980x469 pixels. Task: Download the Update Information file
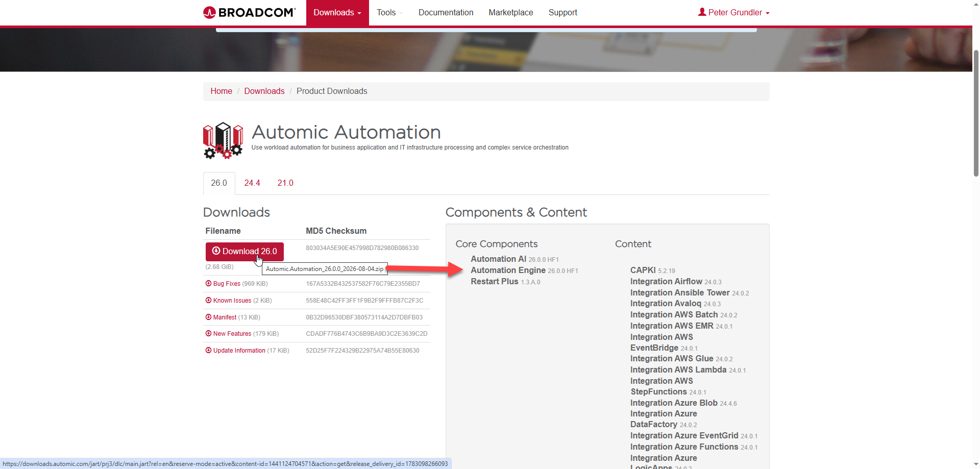pos(239,351)
